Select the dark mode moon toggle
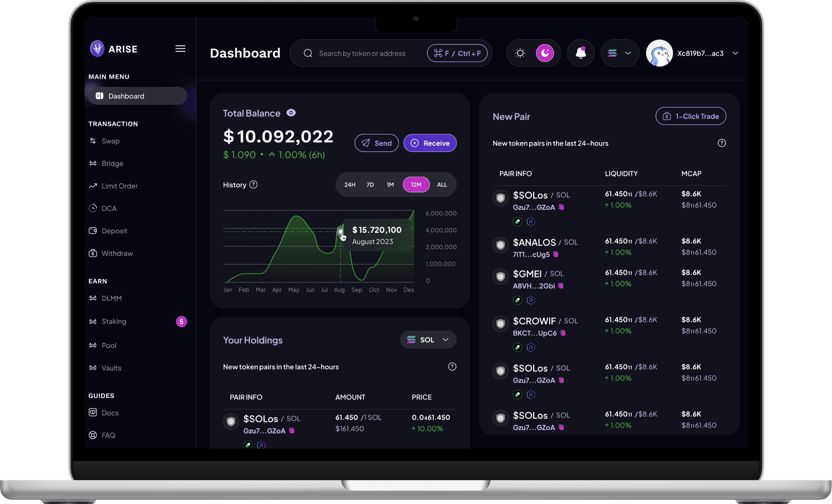The image size is (832, 504). tap(545, 53)
